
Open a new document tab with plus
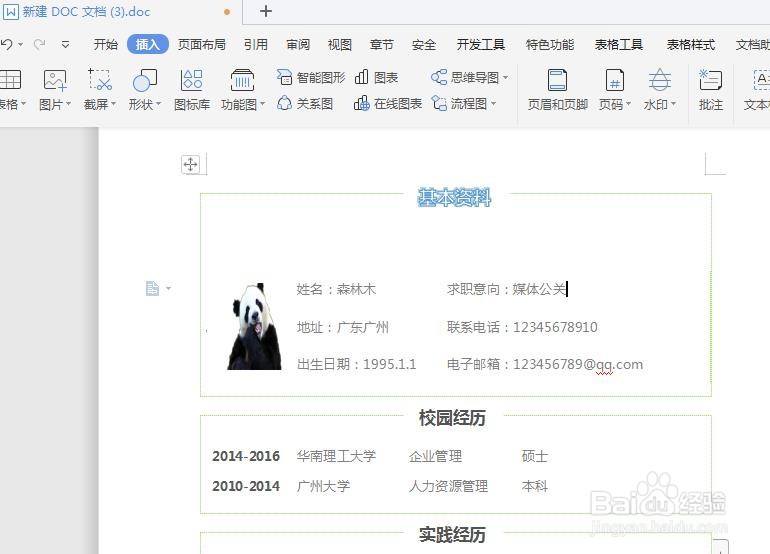(x=266, y=11)
